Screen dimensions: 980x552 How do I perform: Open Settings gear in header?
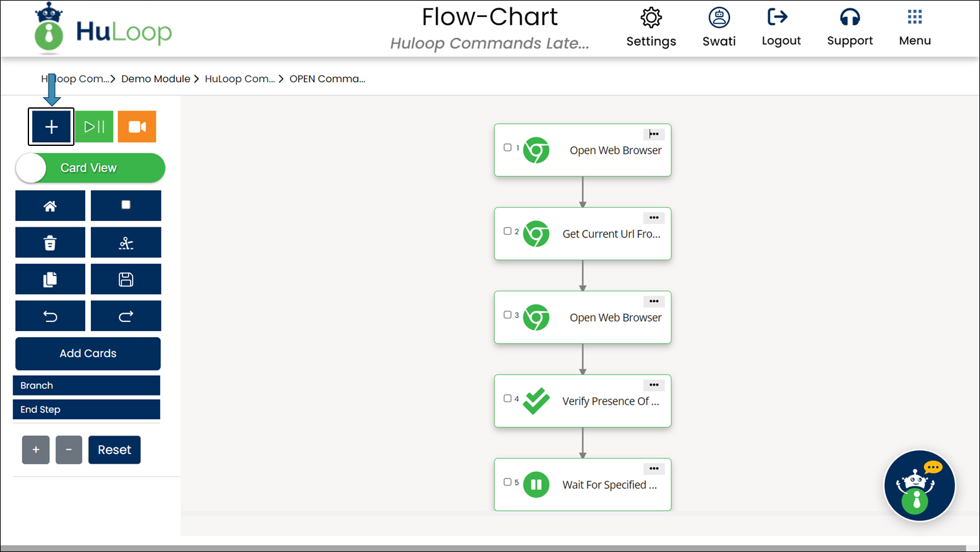(x=651, y=18)
